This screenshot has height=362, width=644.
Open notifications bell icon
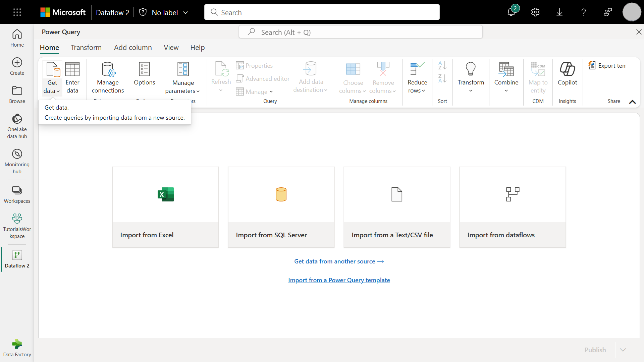pos(511,12)
